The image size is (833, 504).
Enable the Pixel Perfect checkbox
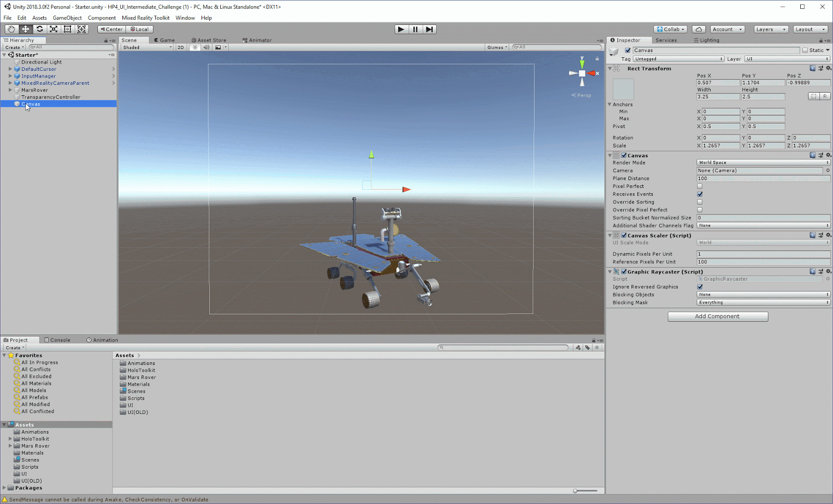[x=700, y=186]
